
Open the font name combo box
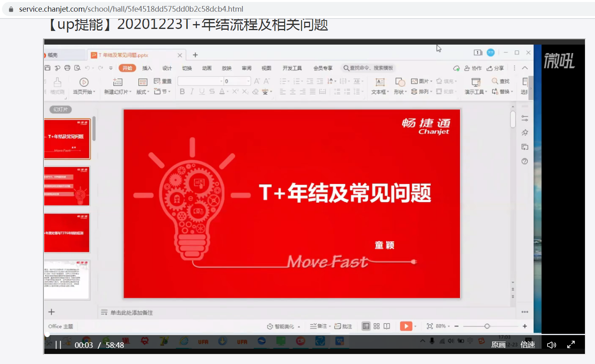[x=201, y=81]
